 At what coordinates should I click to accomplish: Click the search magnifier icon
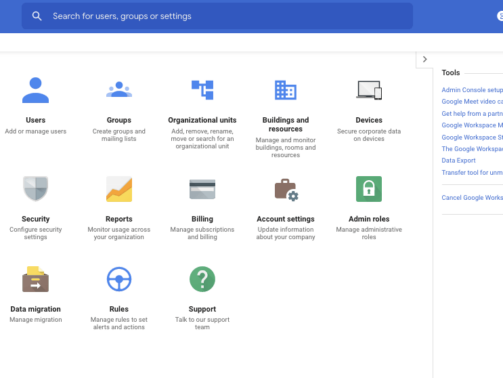point(37,16)
